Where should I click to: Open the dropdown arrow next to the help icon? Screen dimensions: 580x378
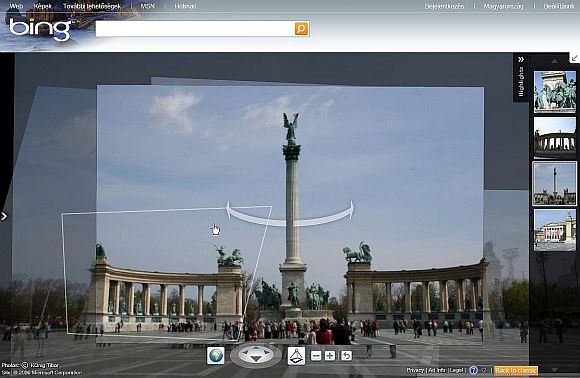coord(483,370)
